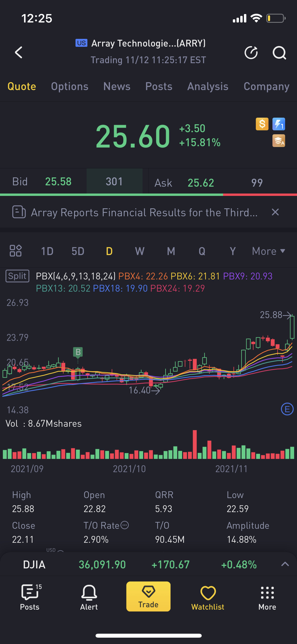Tap the yellow Trade button
The width and height of the screenshot is (297, 644).
click(x=148, y=596)
